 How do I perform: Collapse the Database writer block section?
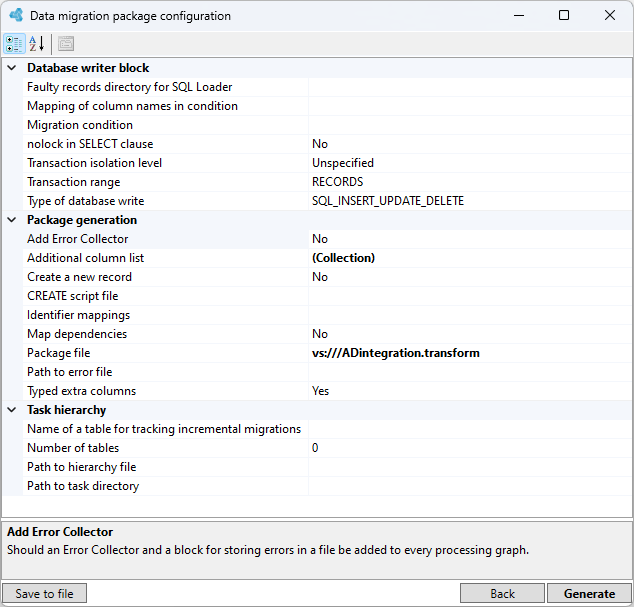click(x=12, y=68)
